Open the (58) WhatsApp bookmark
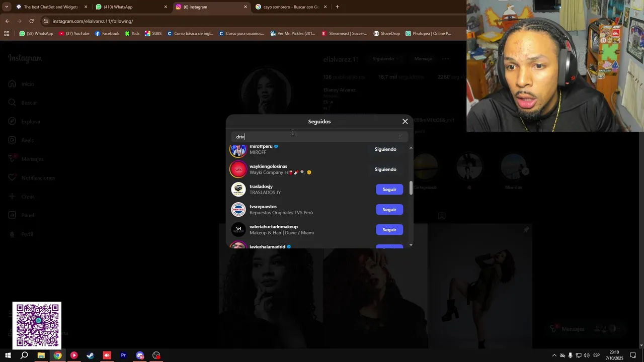Screen dimensions: 644x362 36,34
